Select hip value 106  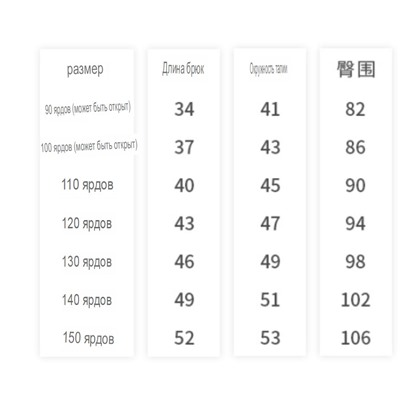(x=355, y=338)
